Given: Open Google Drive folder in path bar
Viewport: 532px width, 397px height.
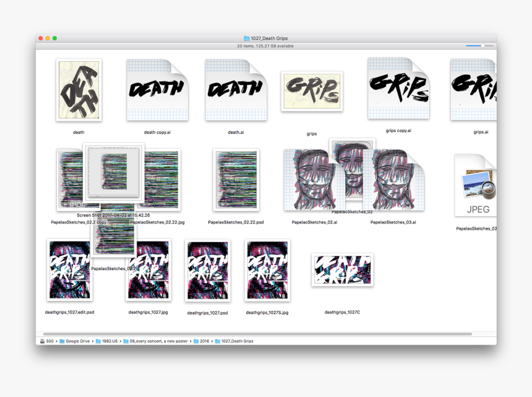Looking at the screenshot, I should [75, 341].
